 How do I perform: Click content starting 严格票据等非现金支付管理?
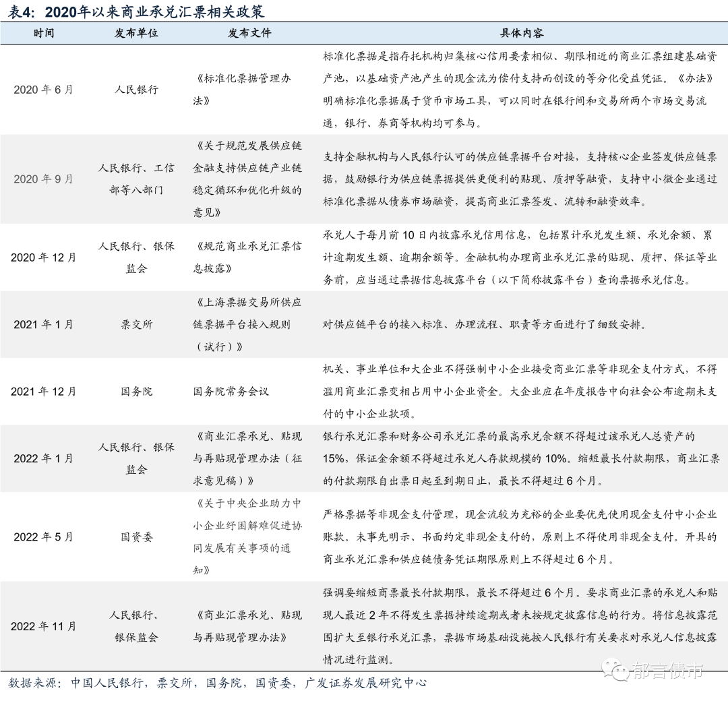pos(520,537)
